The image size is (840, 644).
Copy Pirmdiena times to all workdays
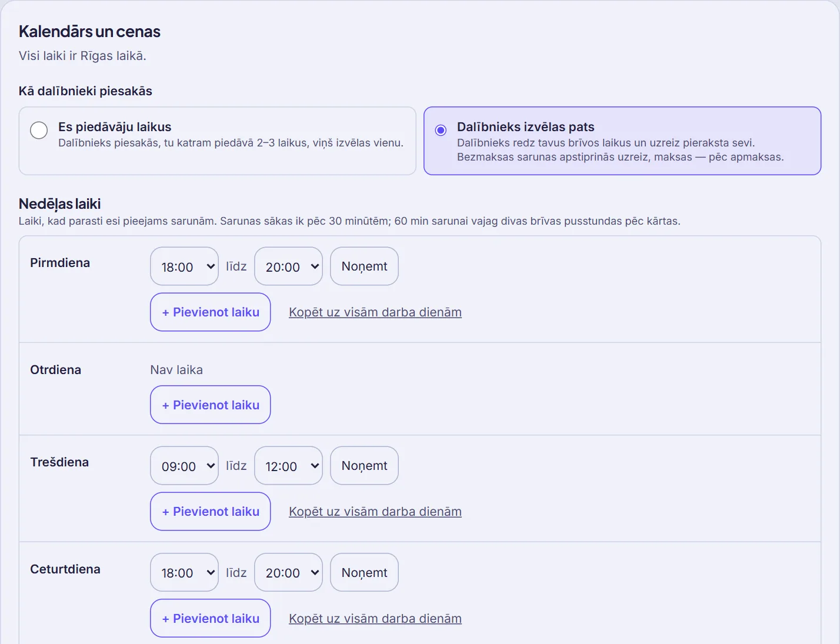click(375, 312)
